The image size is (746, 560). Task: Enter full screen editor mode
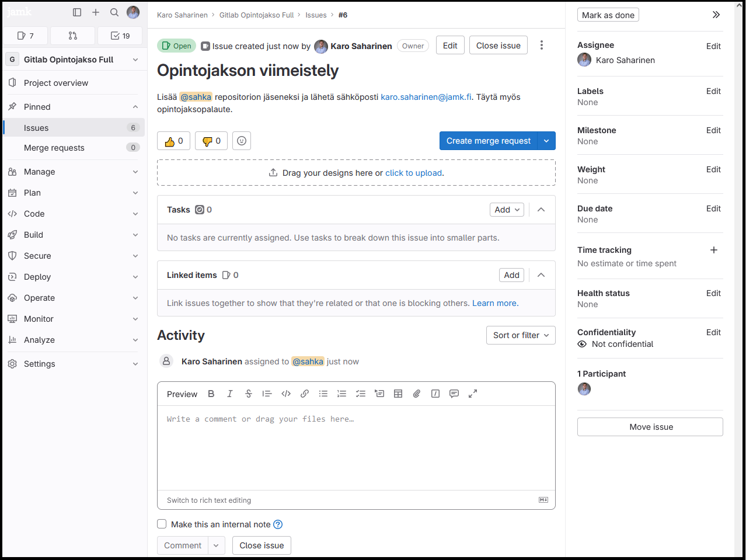473,394
